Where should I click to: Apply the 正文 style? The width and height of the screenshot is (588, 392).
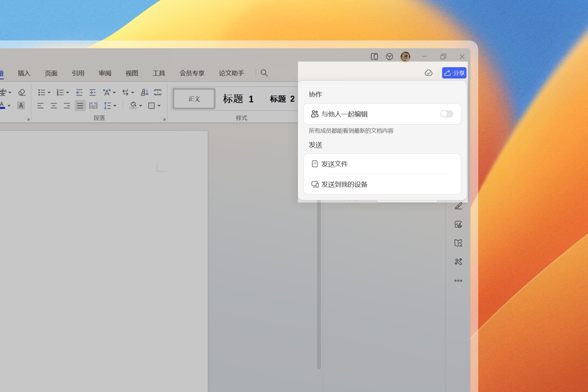(x=194, y=99)
